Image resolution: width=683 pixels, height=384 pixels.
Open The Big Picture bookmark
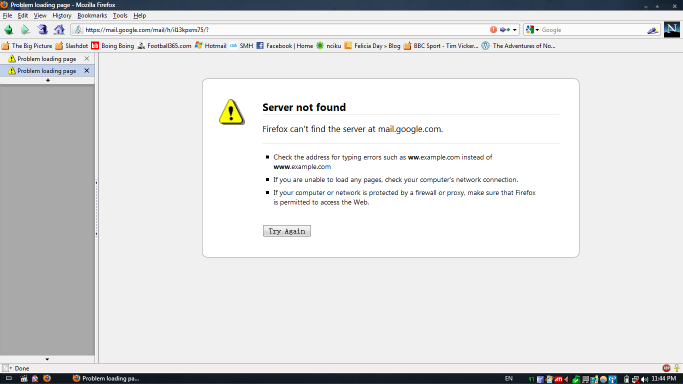click(x=27, y=46)
